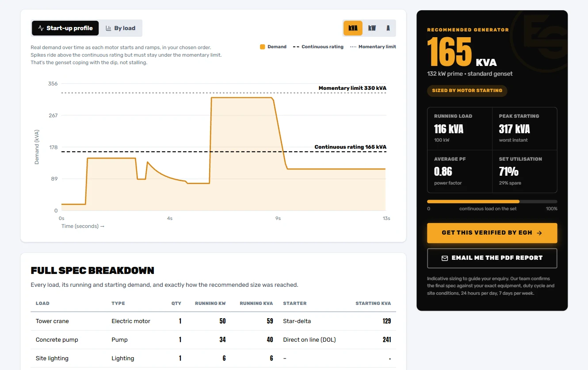The height and width of the screenshot is (370, 588).
Task: Open the By load tab
Action: 120,28
